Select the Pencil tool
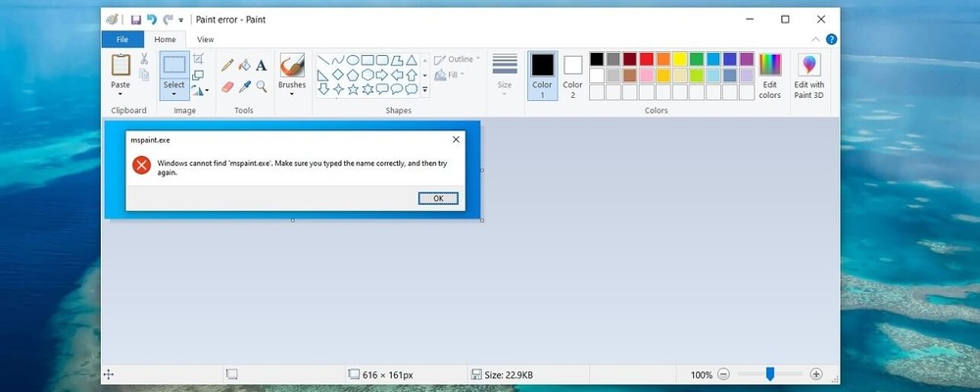980x392 pixels. pyautogui.click(x=227, y=65)
